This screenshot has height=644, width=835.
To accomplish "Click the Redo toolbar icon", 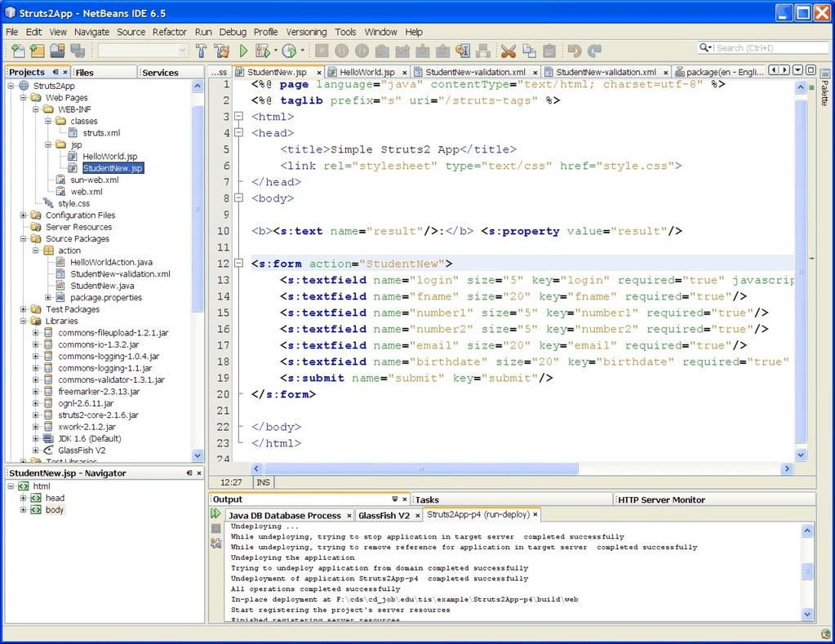I will point(594,51).
